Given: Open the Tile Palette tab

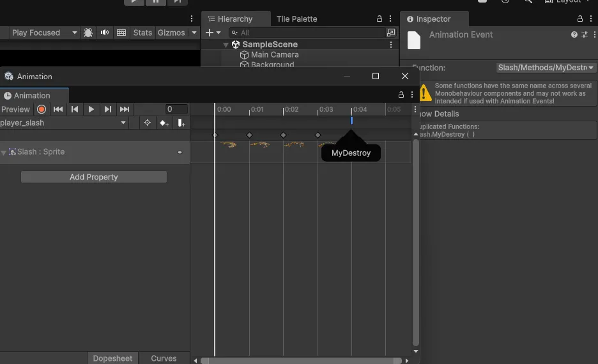Looking at the screenshot, I should pos(296,19).
